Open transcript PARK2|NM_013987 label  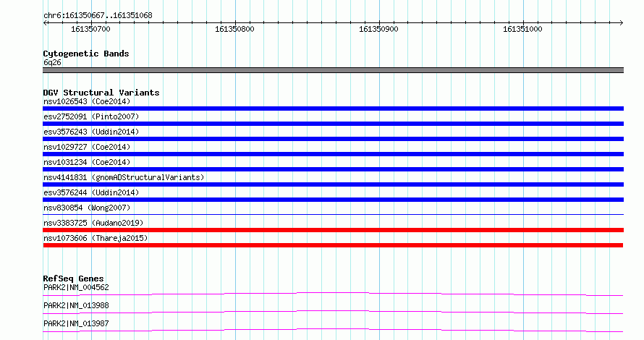point(76,323)
